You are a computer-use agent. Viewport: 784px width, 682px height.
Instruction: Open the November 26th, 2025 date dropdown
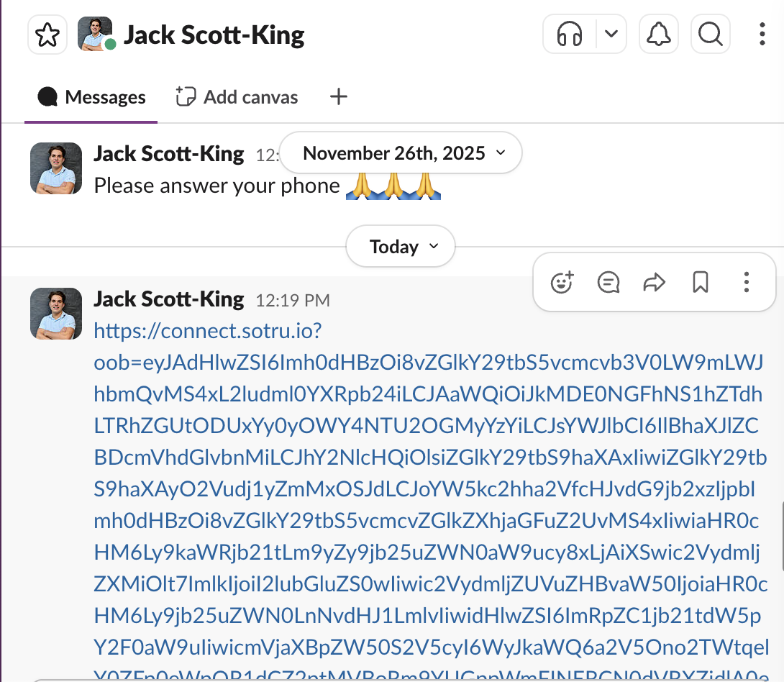401,153
